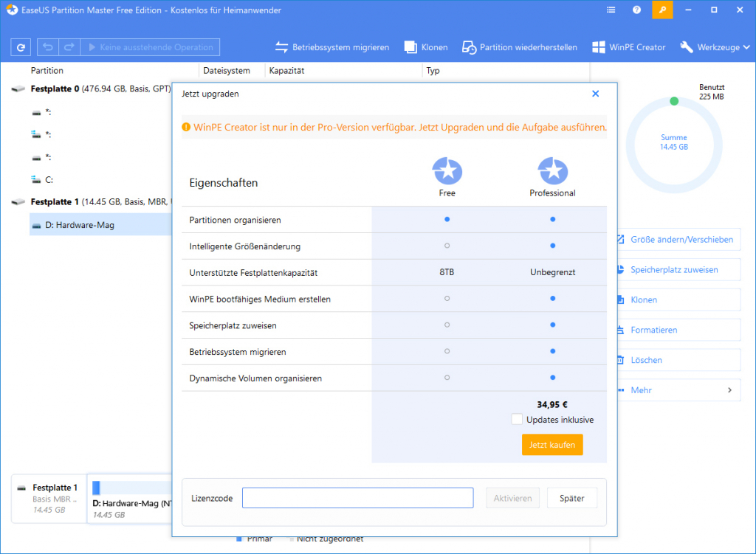Image resolution: width=756 pixels, height=554 pixels.
Task: Click the orange key upgrade icon
Action: coord(662,10)
